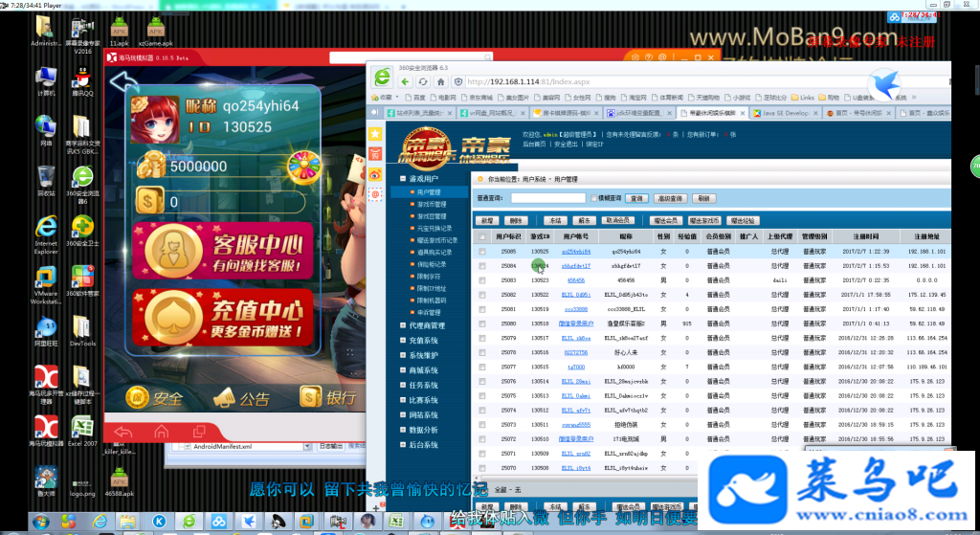Viewport: 980px width, 535px height.
Task: Expand the 充值系统 tree section
Action: click(403, 341)
